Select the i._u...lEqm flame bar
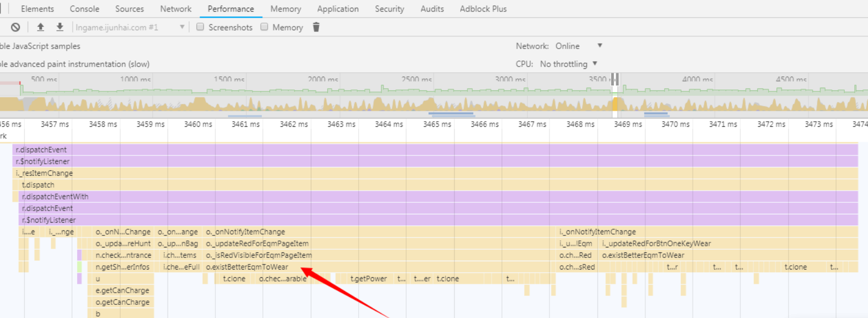Viewport: 868px width, 318px height. coord(577,244)
